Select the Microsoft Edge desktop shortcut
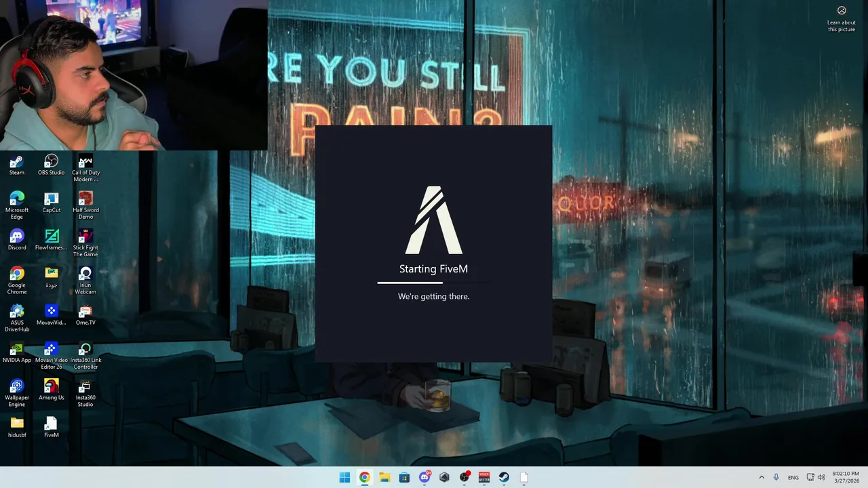The height and width of the screenshot is (488, 868). 17,205
